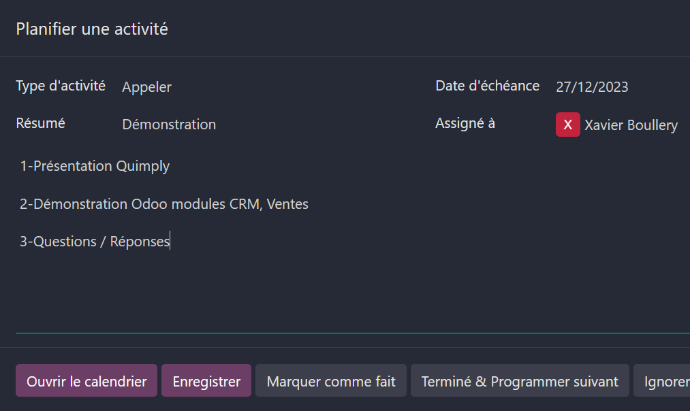Click Ouvrir le calendrier button

click(86, 381)
